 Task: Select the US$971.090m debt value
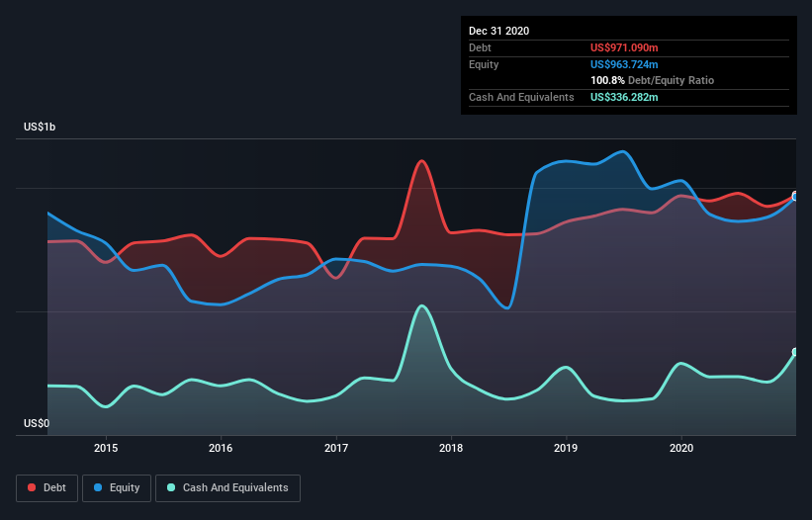[x=624, y=47]
